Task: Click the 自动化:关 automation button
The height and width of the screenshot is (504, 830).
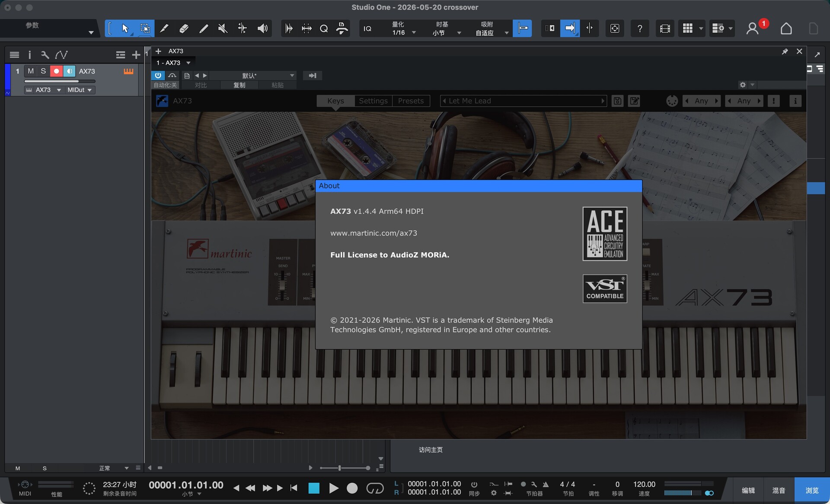Action: click(165, 85)
